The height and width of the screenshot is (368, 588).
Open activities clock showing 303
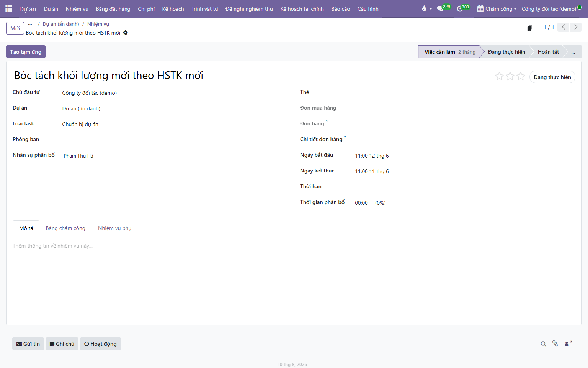pos(463,8)
